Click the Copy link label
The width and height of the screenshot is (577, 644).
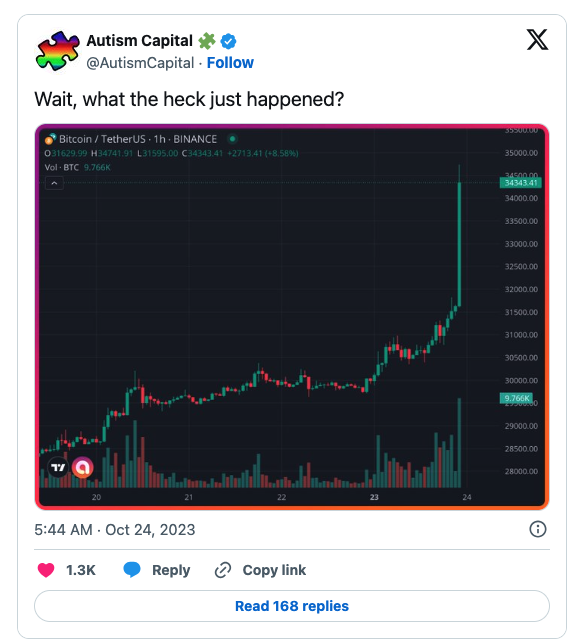(274, 570)
